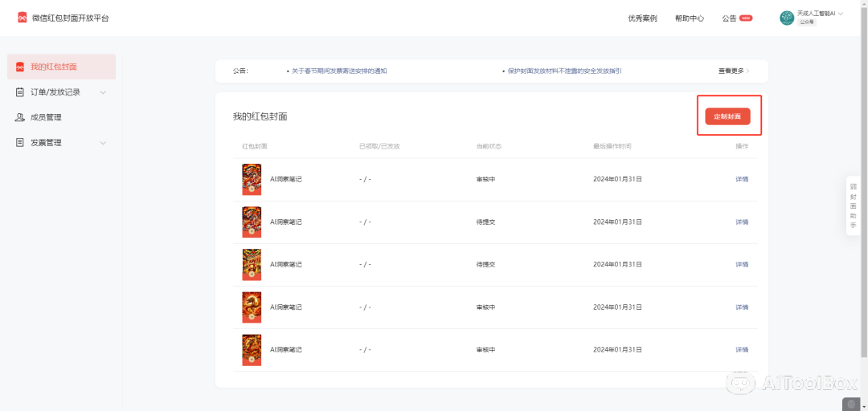Click the red NEW badge beside 公告

(x=746, y=18)
